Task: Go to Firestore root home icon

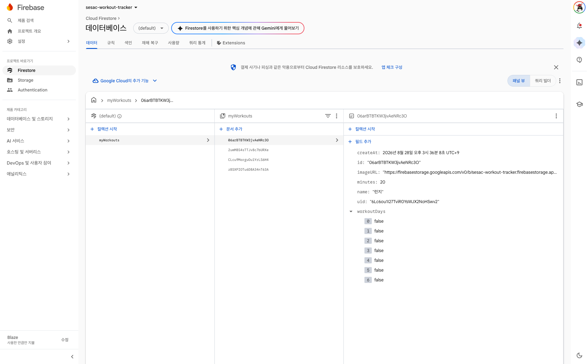Action: (94, 100)
